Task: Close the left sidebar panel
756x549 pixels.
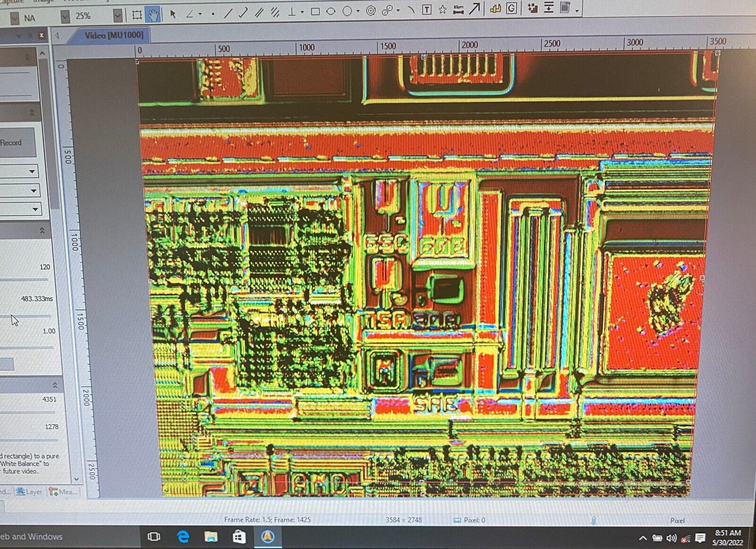Action: (x=41, y=35)
